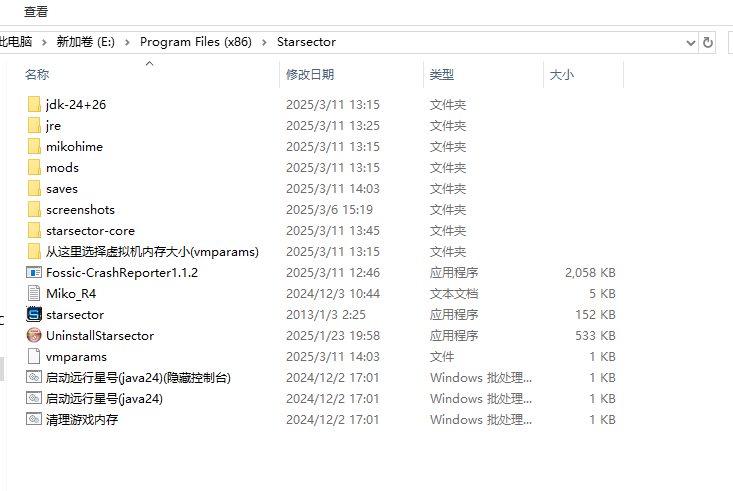Viewport: 733px width, 491px height.
Task: Select 启动远行星号(java24)(隐藏控制台) file name
Action: coord(138,377)
